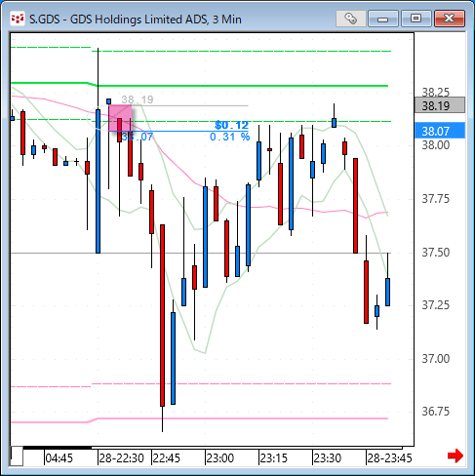Select the tall red candle near 22:45
The width and height of the screenshot is (475, 476).
pyautogui.click(x=162, y=315)
